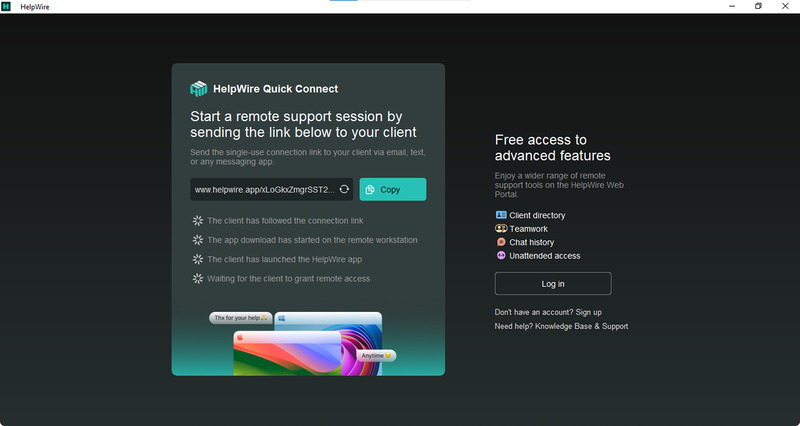Click the Chat history bubble icon
Screen dimensions: 800x426
(x=501, y=242)
